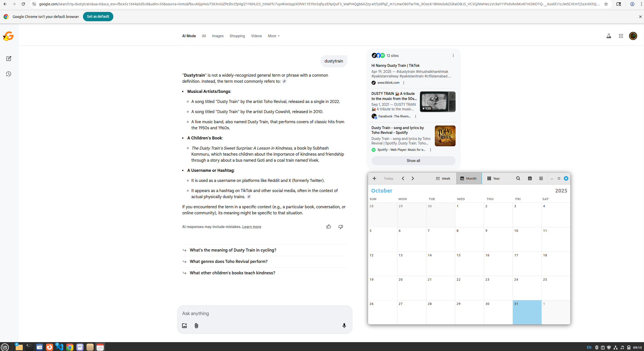Click the microphone voice input icon
Image resolution: width=644 pixels, height=351 pixels.
344,325
